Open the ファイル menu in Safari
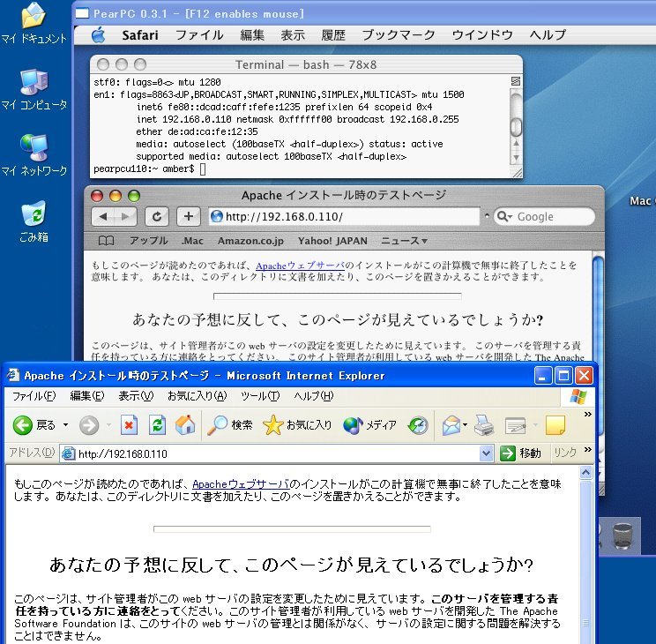 (x=199, y=34)
